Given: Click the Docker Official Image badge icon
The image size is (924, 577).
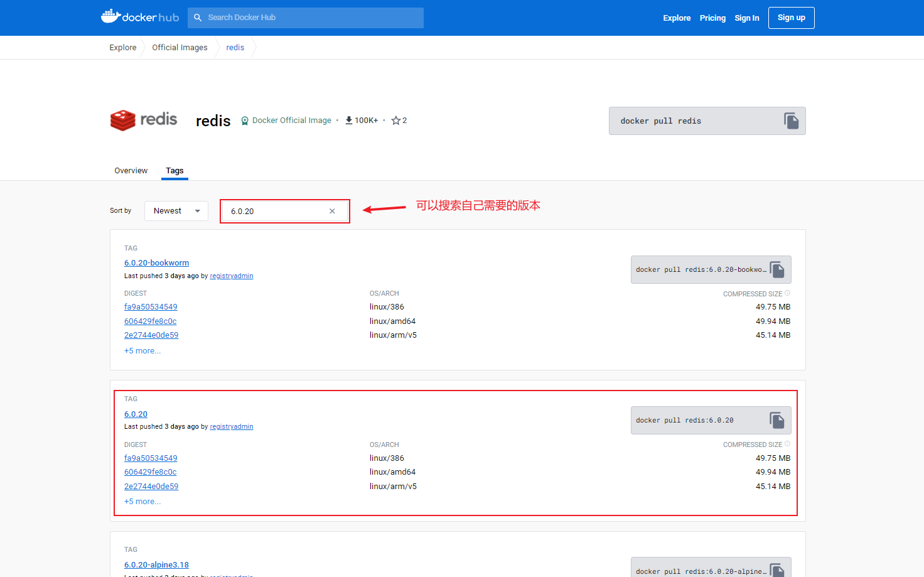Looking at the screenshot, I should 245,121.
